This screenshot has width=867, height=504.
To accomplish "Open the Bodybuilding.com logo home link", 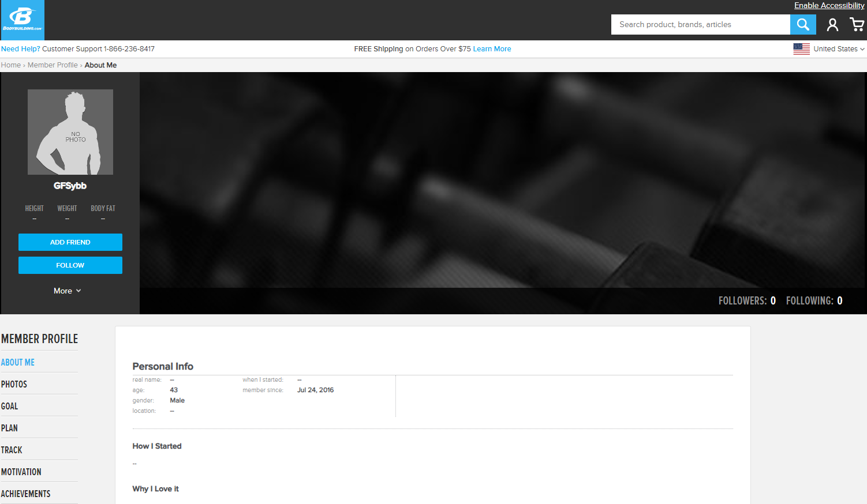I will point(23,20).
